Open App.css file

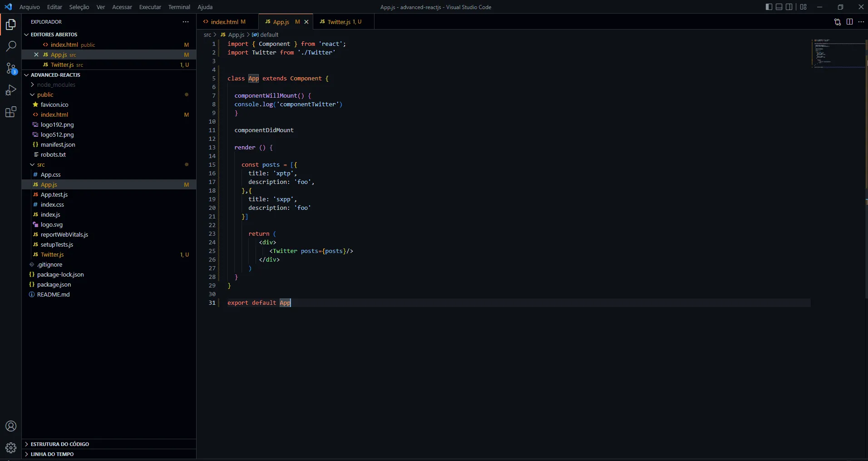[109, 175]
